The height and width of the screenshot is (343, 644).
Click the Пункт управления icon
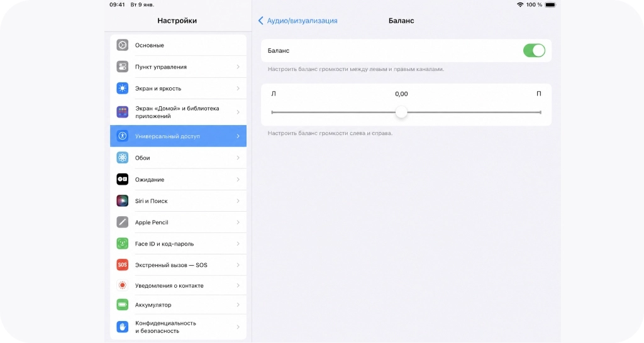click(x=123, y=67)
